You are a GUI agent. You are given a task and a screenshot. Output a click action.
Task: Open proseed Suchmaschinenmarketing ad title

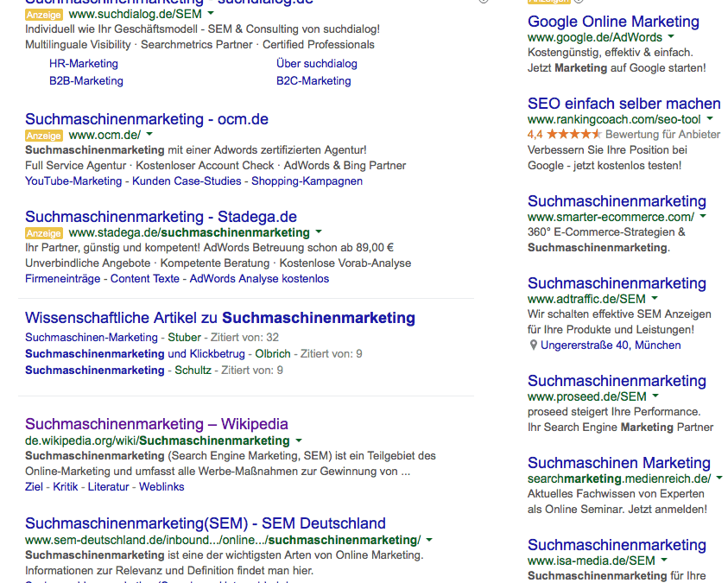point(617,381)
